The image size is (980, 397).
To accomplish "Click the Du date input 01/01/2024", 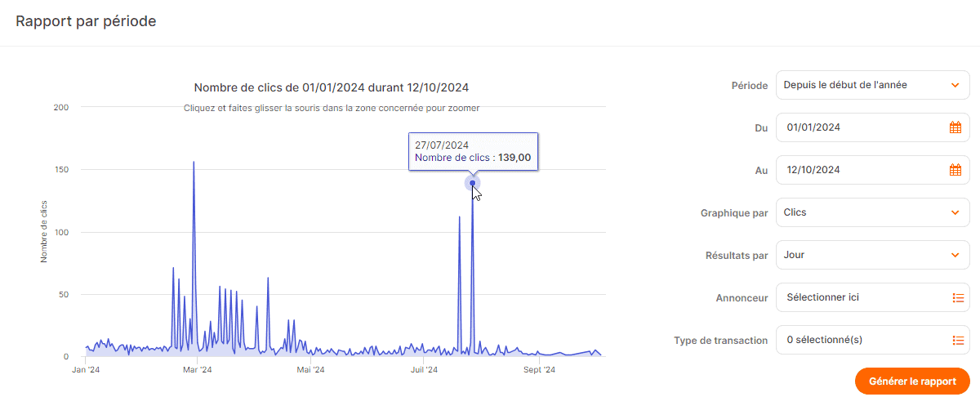I will pyautogui.click(x=857, y=127).
